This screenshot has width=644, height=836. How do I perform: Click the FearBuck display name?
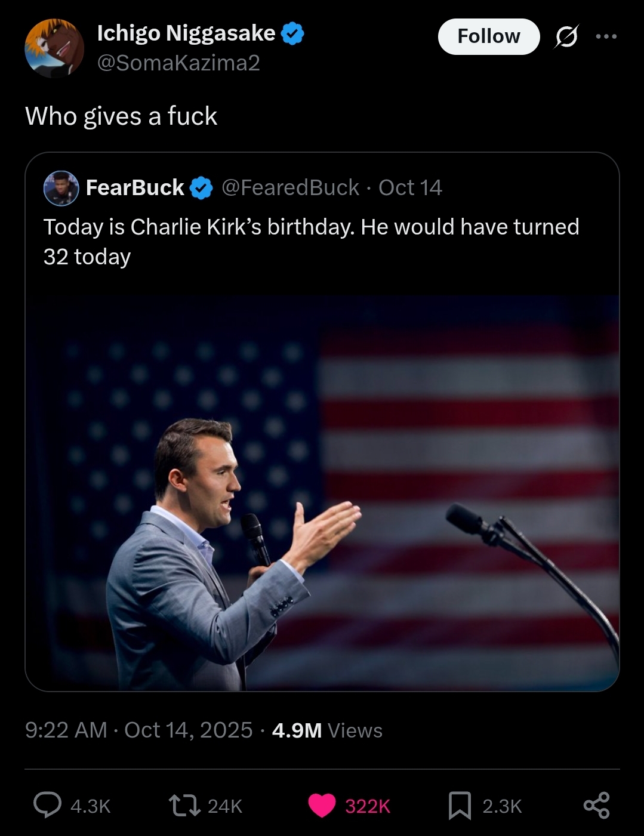point(135,188)
